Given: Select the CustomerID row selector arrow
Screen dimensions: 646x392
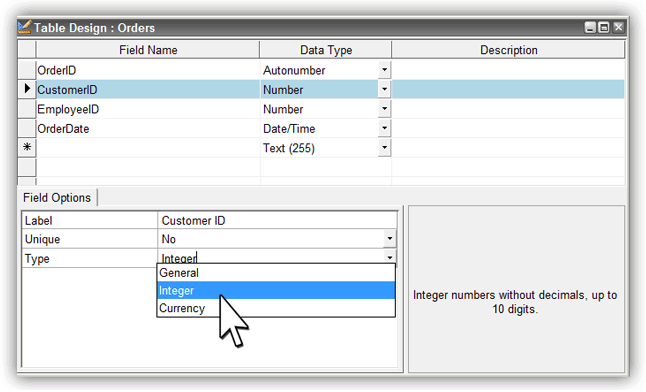Looking at the screenshot, I should point(27,89).
